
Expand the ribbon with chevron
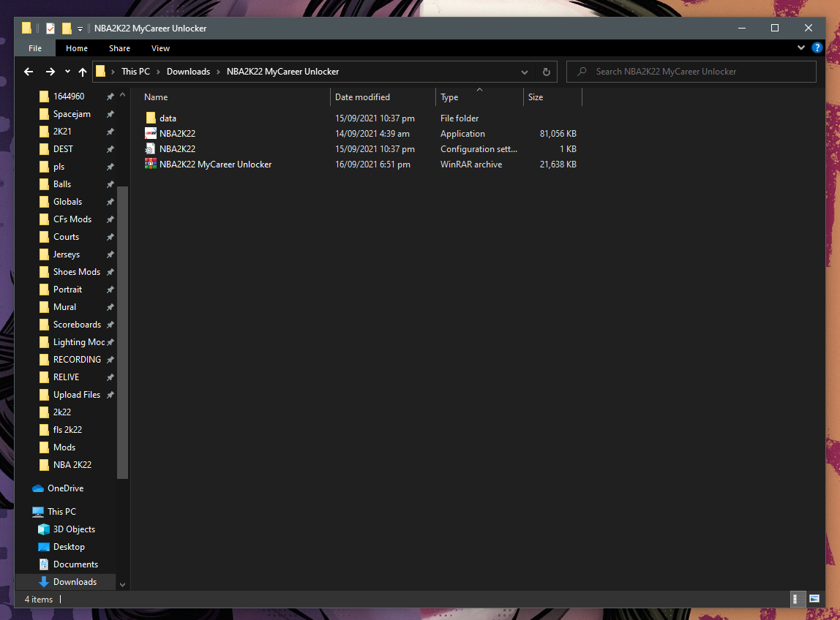801,48
